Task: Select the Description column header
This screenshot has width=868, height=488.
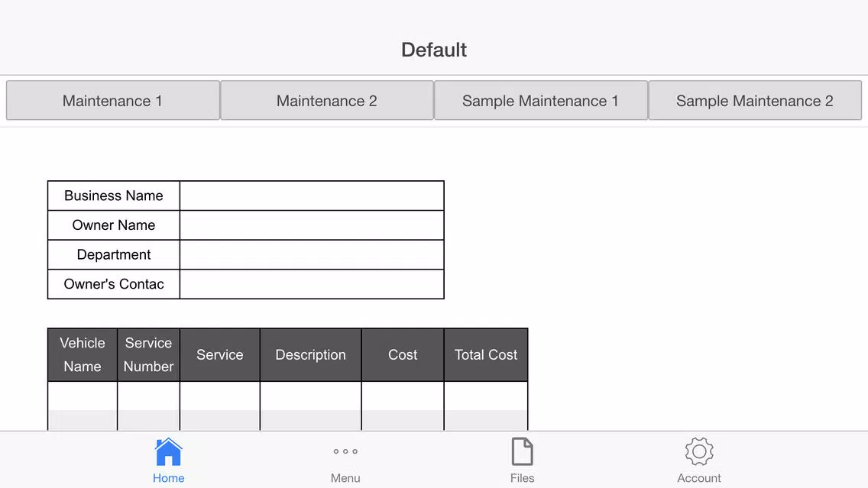Action: point(311,355)
